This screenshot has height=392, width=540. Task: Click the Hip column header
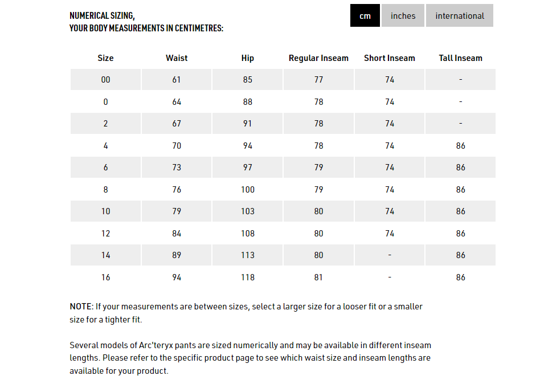pyautogui.click(x=247, y=58)
